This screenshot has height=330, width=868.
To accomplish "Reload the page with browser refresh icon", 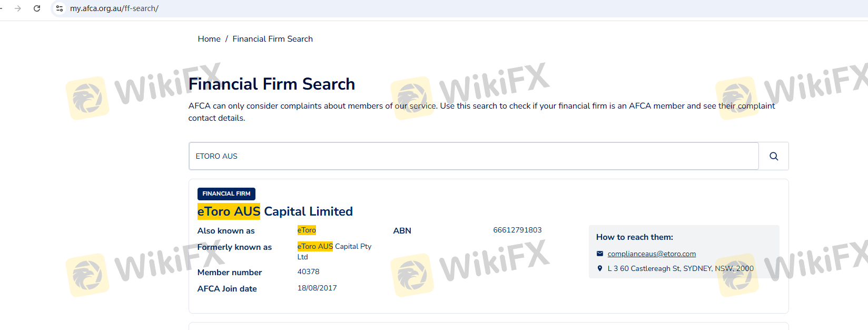I will click(x=37, y=8).
